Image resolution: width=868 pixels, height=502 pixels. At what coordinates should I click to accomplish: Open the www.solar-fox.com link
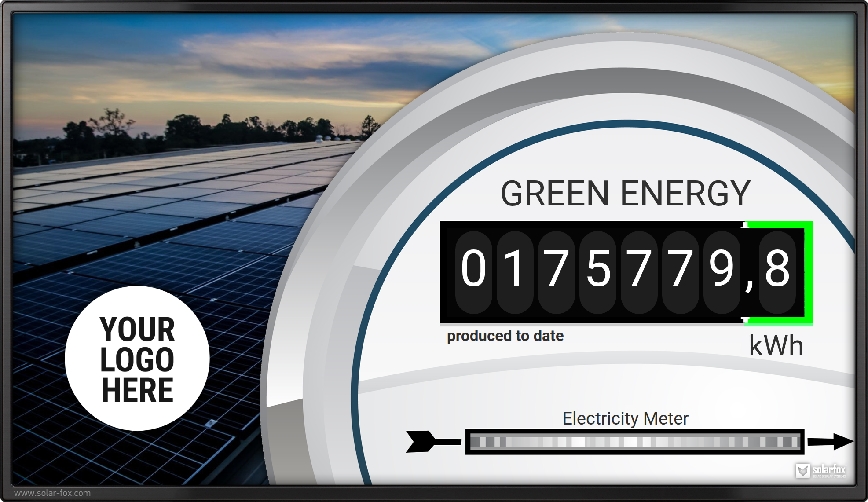point(52,493)
